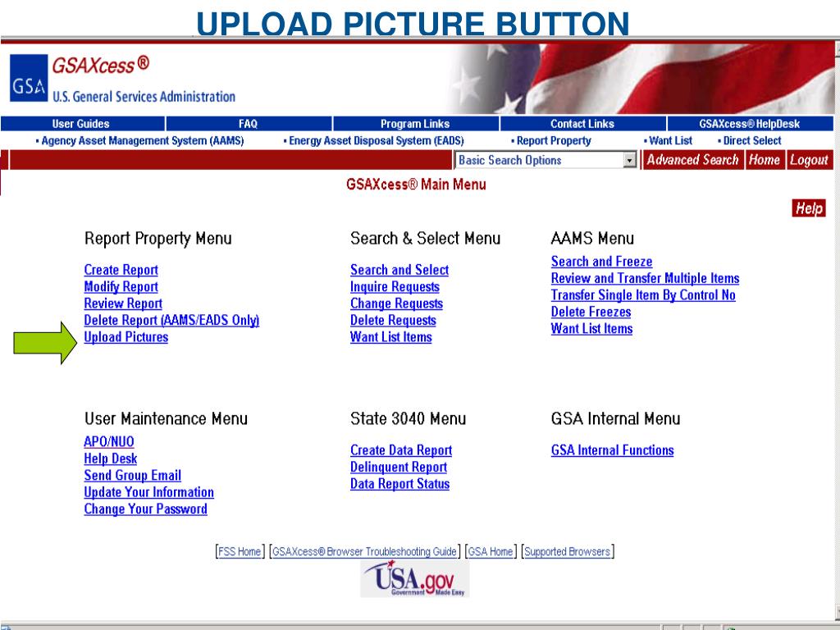Open Create Data Report
Image resolution: width=840 pixels, height=630 pixels.
401,450
